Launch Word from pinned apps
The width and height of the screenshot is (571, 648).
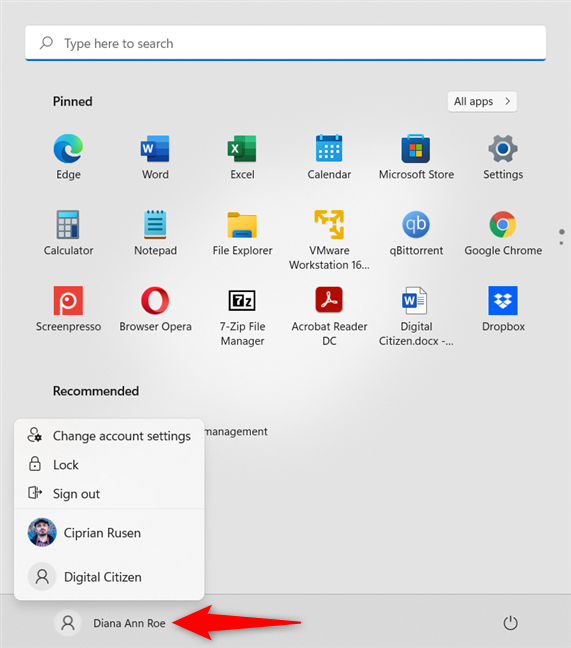[x=155, y=157]
